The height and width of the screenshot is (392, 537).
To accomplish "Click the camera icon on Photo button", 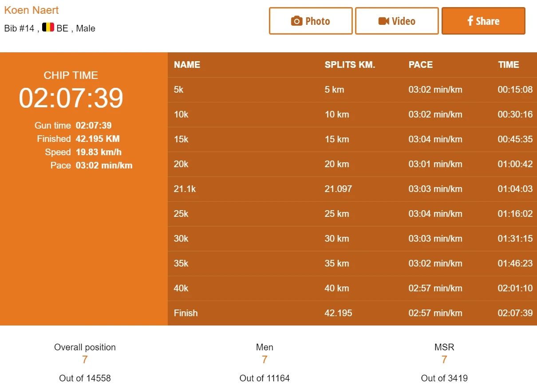I will pos(296,21).
